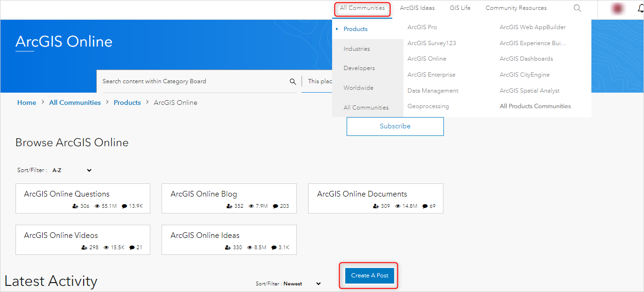Click the Questions card subscribers icon

tap(75, 206)
